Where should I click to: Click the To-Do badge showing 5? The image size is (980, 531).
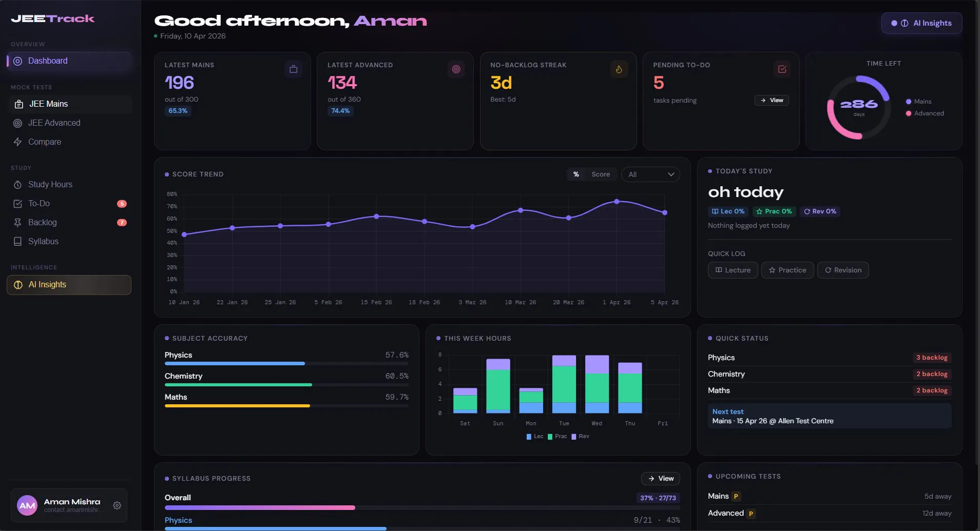coord(122,204)
